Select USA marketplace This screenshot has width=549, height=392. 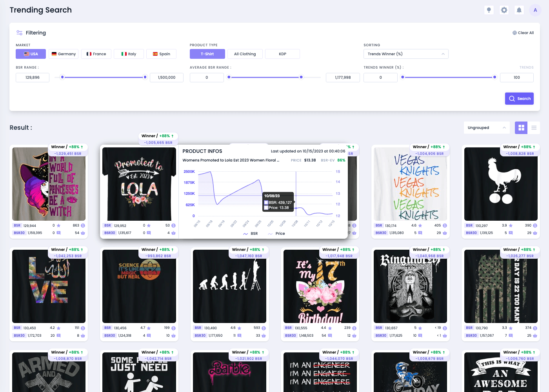pyautogui.click(x=31, y=54)
